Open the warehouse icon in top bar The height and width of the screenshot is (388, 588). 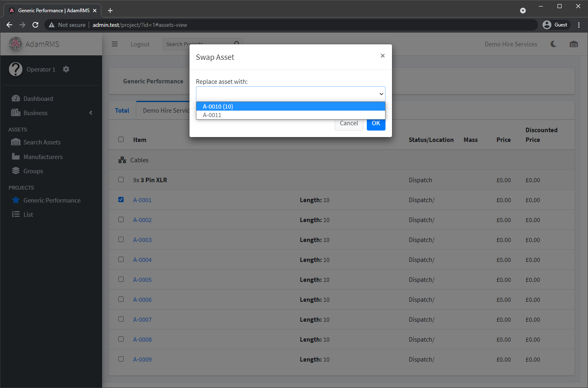pyautogui.click(x=573, y=44)
